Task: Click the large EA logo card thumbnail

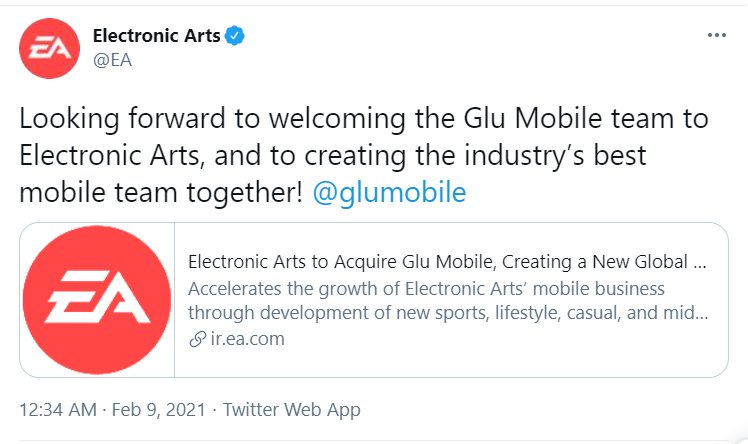Action: click(98, 300)
